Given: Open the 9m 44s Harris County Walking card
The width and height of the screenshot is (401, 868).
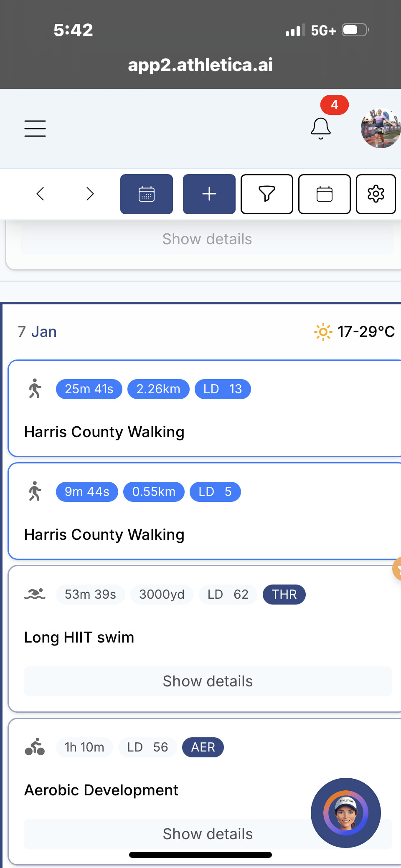Looking at the screenshot, I should (205, 534).
